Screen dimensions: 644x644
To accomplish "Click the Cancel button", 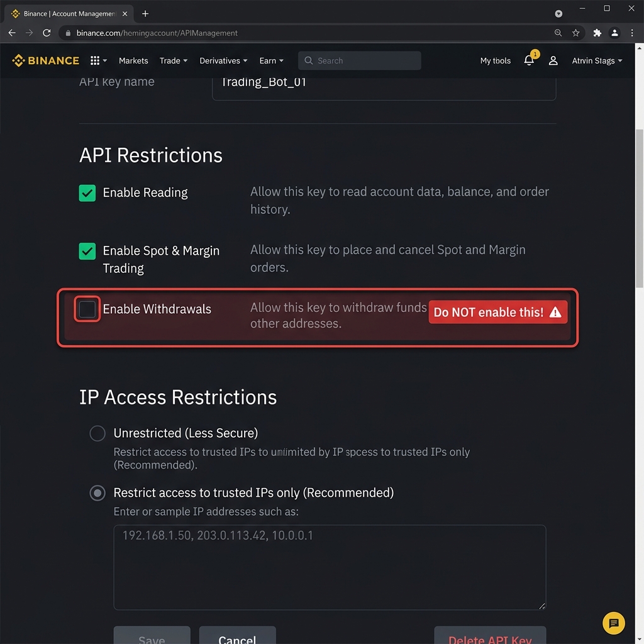I will (x=237, y=635).
